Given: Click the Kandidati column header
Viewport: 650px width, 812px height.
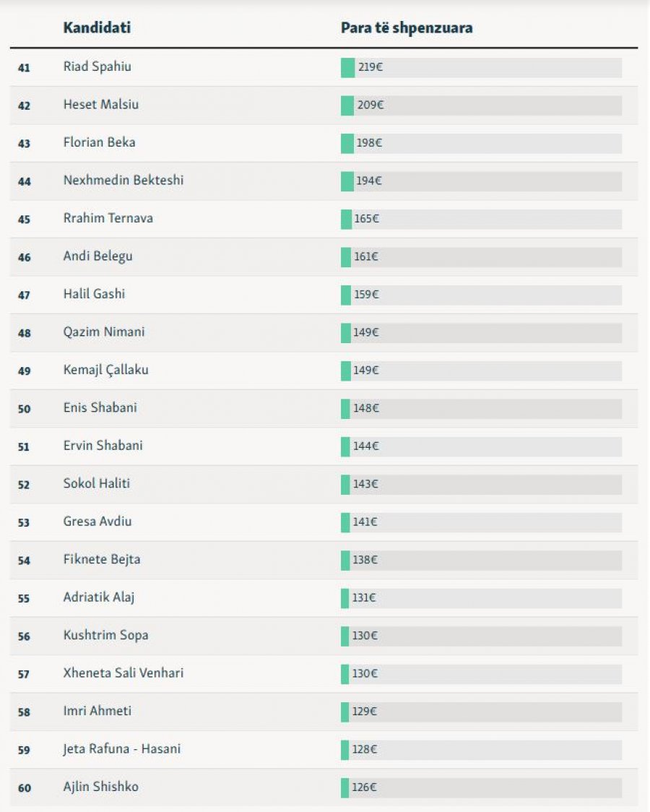Looking at the screenshot, I should [x=97, y=28].
